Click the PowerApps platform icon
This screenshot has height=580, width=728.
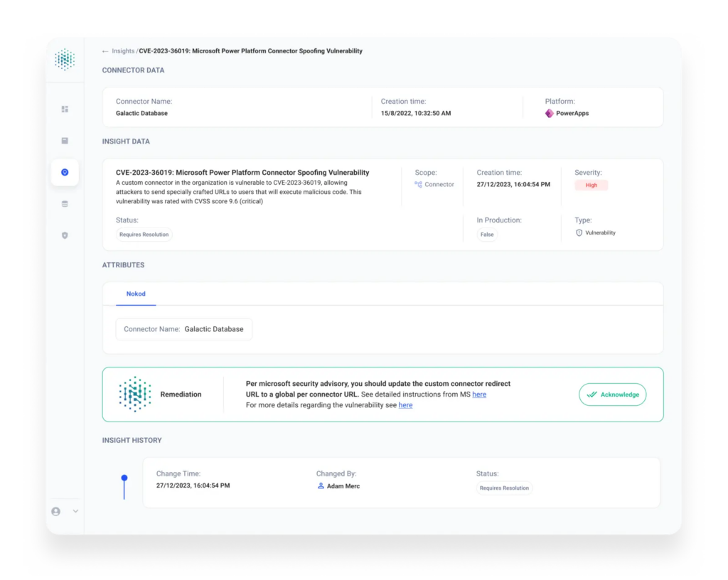tap(549, 113)
